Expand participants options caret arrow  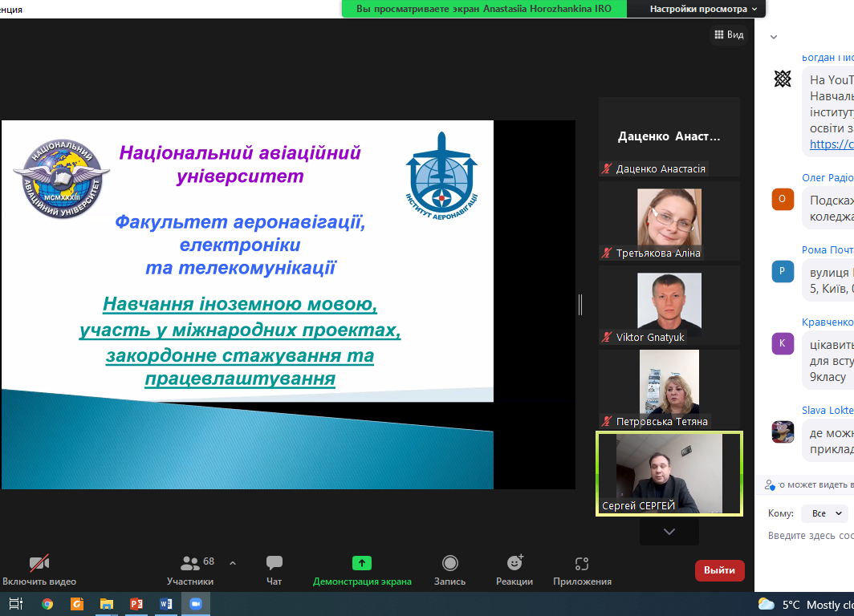[233, 562]
